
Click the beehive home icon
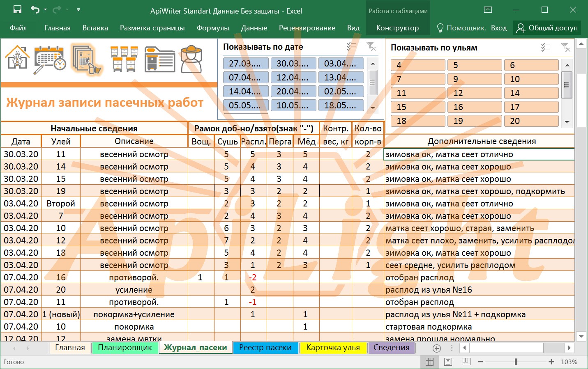(17, 58)
